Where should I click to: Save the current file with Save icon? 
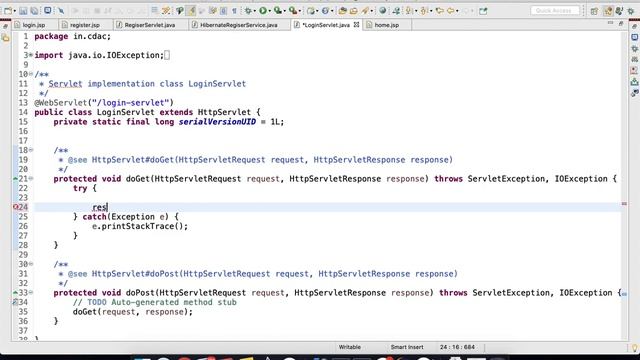[23, 11]
